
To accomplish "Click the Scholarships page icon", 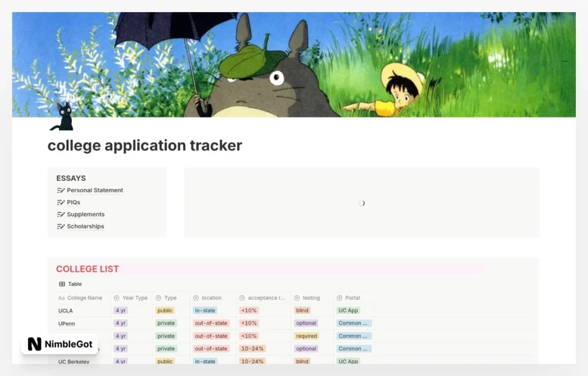I will click(60, 226).
